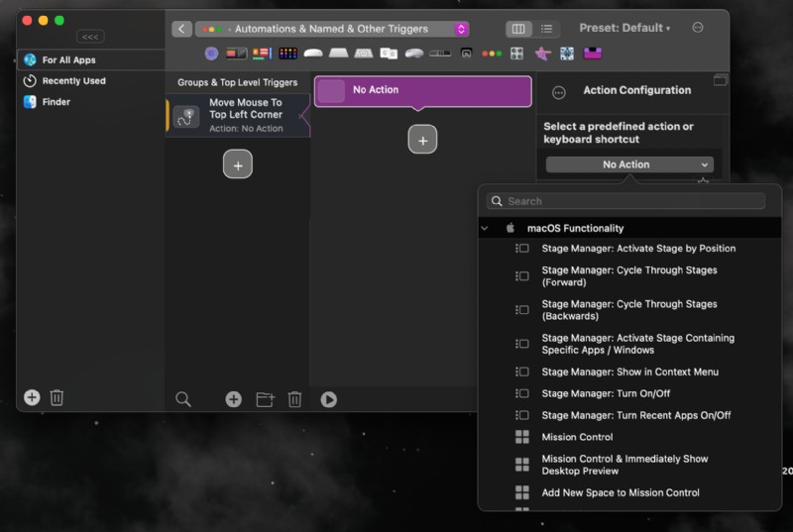Image resolution: width=793 pixels, height=532 pixels.
Task: Select the pink star drawing gestures icon
Action: pos(542,53)
